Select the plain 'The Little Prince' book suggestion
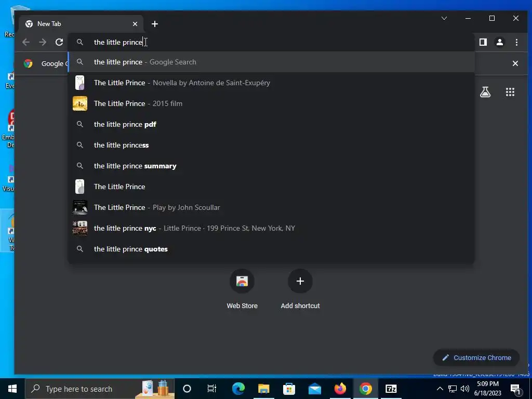The image size is (532, 399). pos(271,187)
